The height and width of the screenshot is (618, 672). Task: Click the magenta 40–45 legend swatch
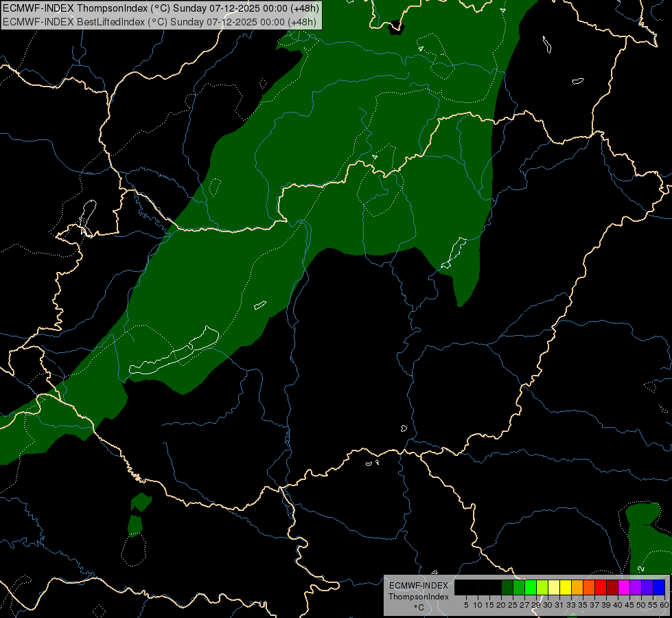624,587
